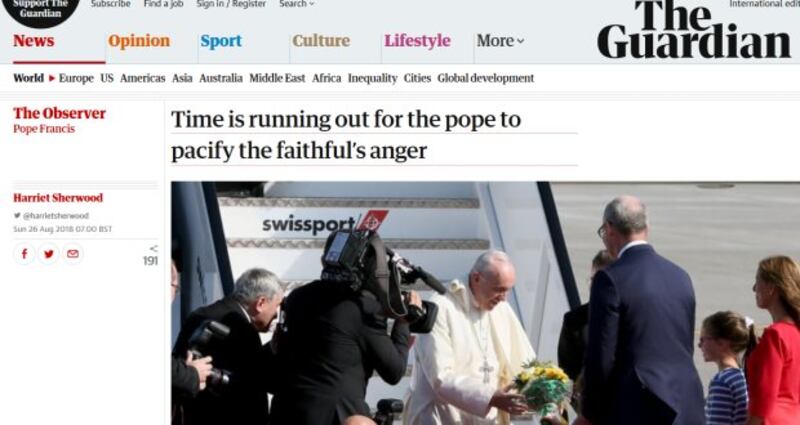Switch to the Sport section tab
Image resolution: width=800 pixels, height=425 pixels.
(221, 41)
